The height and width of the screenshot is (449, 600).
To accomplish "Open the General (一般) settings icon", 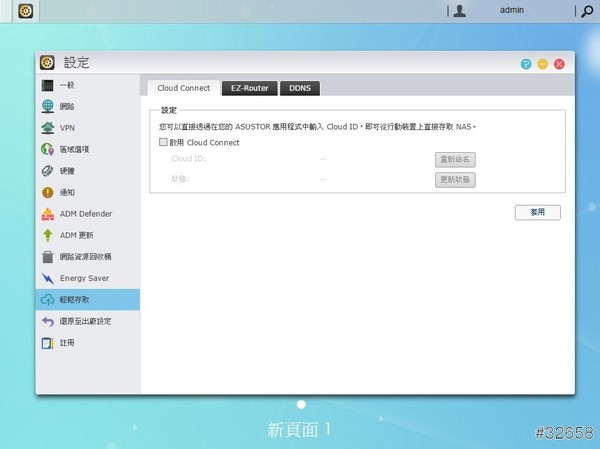I will [x=47, y=85].
